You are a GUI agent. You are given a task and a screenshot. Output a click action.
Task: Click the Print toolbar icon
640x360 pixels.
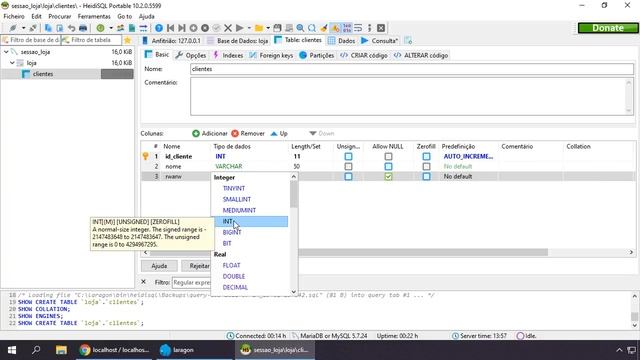tap(83, 28)
